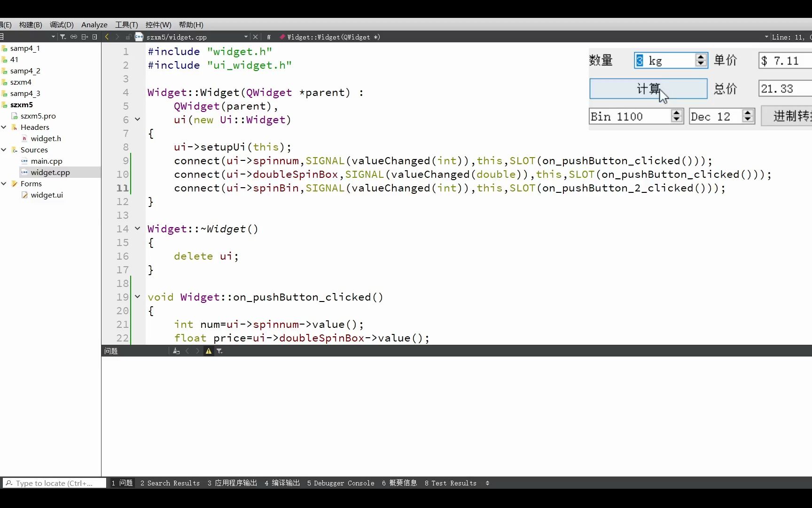Toggle warning display in the issues pane

click(208, 351)
